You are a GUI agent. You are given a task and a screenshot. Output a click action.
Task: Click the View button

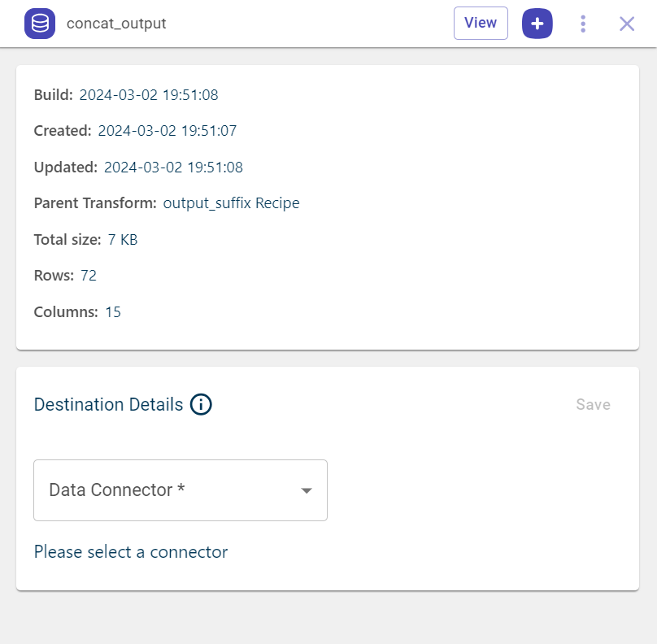pyautogui.click(x=481, y=23)
